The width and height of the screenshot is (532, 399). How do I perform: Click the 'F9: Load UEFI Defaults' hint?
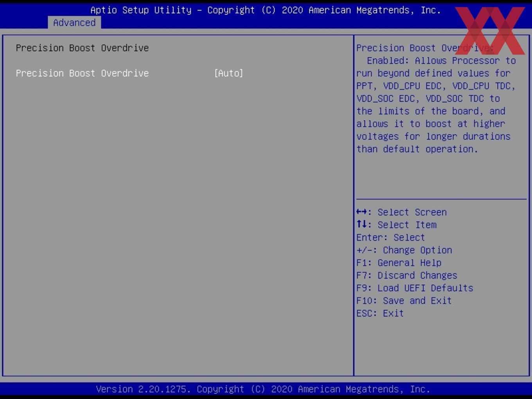pos(415,288)
